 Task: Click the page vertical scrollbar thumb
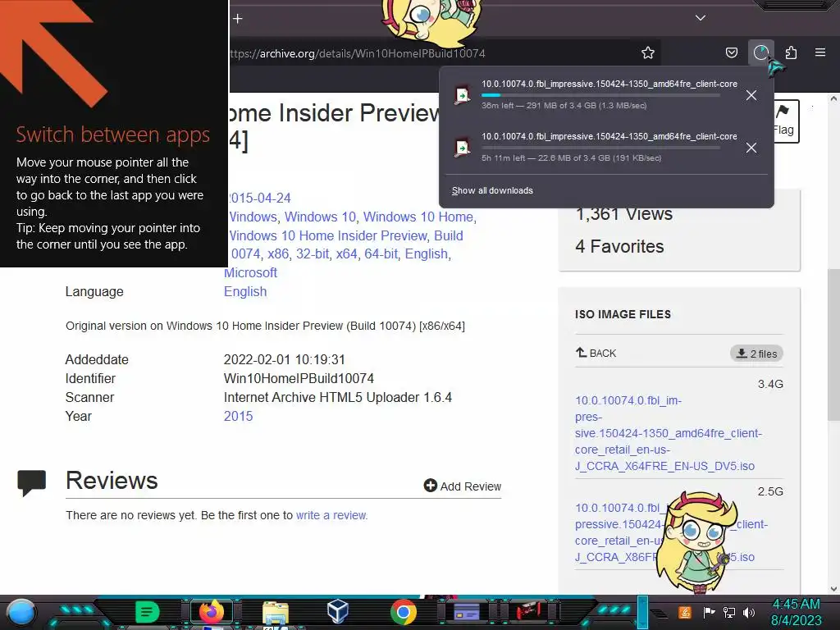[833, 345]
